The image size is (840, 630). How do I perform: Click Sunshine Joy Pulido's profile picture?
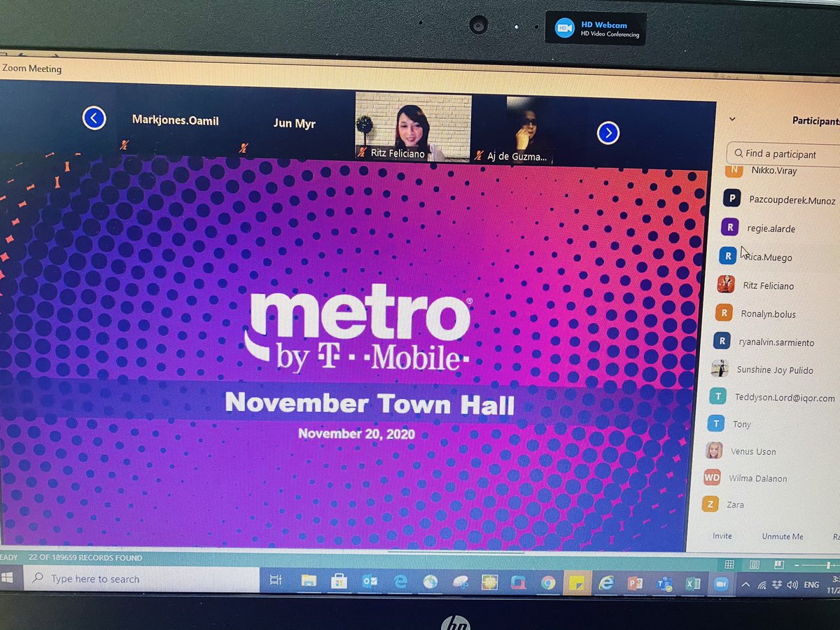point(719,368)
